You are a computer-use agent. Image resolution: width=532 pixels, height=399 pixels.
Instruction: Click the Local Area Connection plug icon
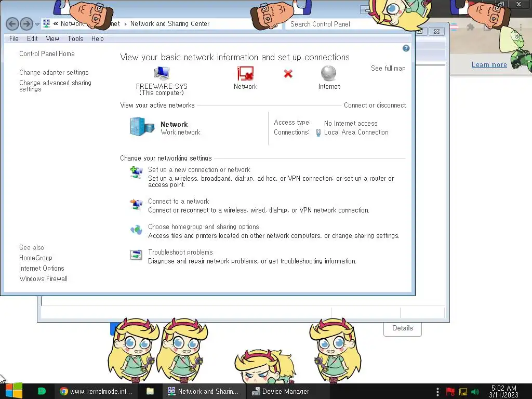pyautogui.click(x=318, y=132)
